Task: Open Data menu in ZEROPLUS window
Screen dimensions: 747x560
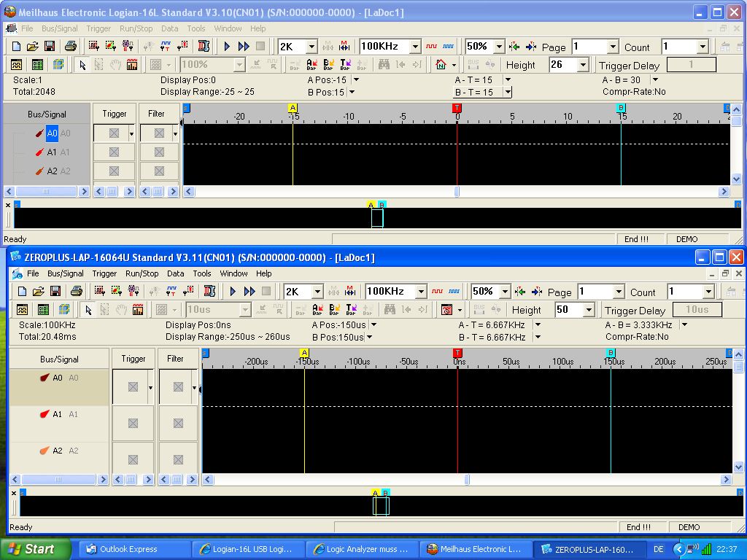Action: [175, 273]
